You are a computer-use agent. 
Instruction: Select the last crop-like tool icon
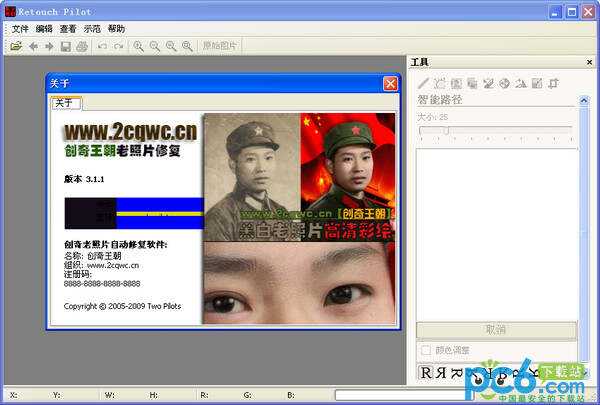[x=553, y=83]
